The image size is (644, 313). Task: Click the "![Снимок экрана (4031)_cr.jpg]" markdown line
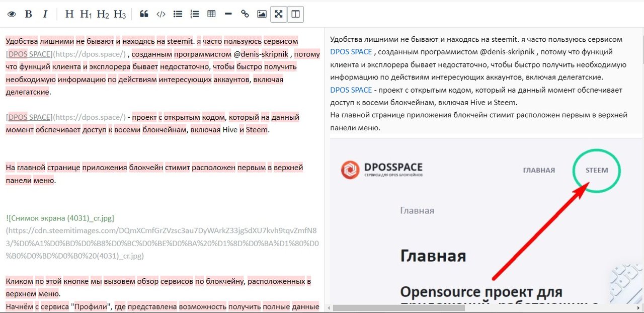[x=60, y=218]
